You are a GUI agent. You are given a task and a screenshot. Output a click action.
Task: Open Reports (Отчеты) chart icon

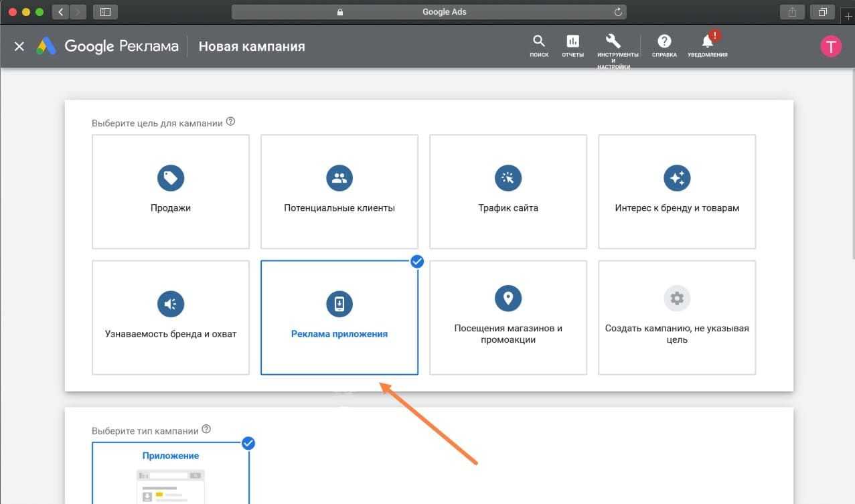click(572, 41)
